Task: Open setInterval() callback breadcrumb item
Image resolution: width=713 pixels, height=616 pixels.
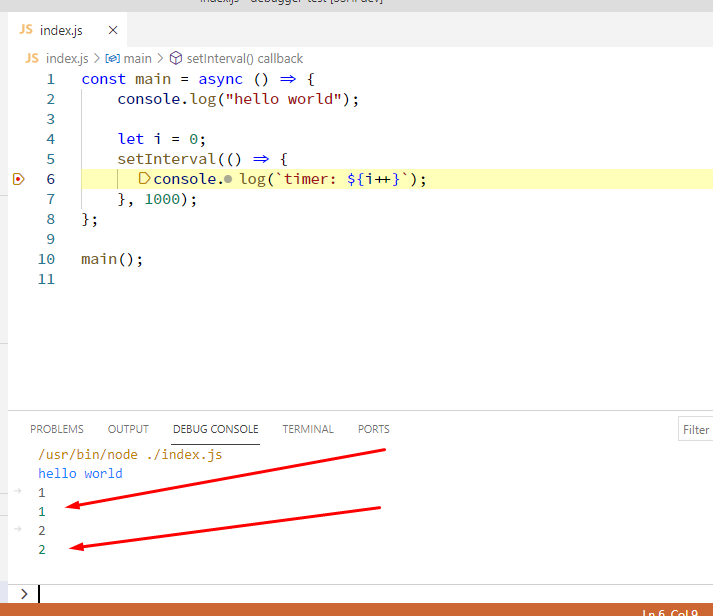Action: [x=245, y=59]
